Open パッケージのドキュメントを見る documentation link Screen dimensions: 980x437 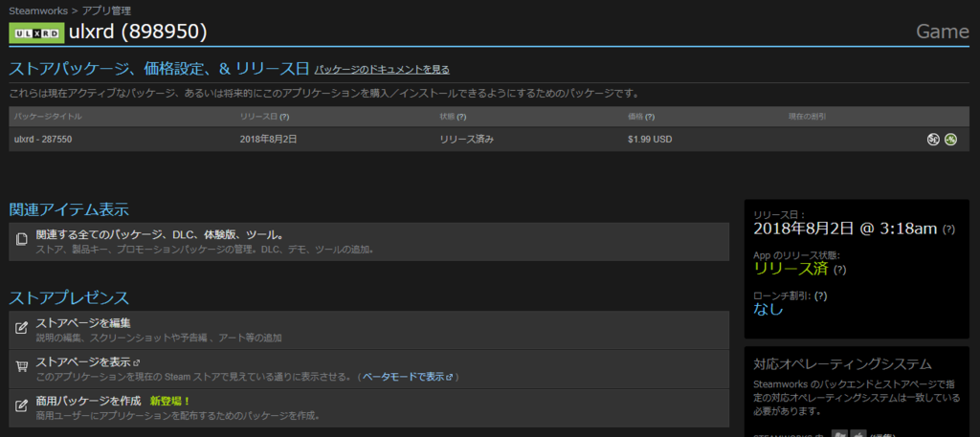coord(382,69)
